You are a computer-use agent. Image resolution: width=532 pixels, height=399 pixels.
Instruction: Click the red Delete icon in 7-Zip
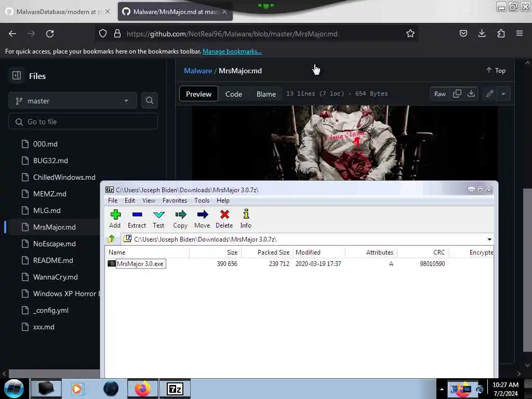point(224,219)
